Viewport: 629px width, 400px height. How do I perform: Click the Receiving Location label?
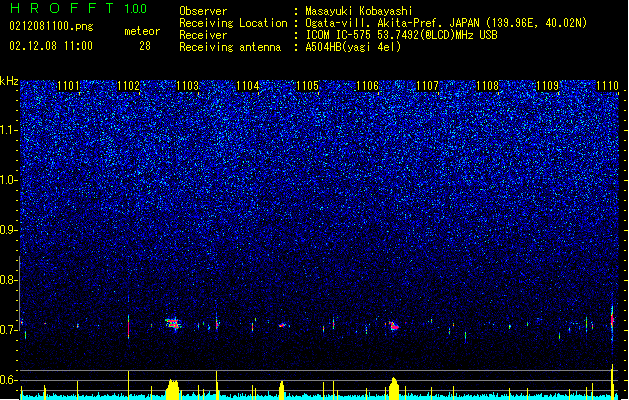233,23
